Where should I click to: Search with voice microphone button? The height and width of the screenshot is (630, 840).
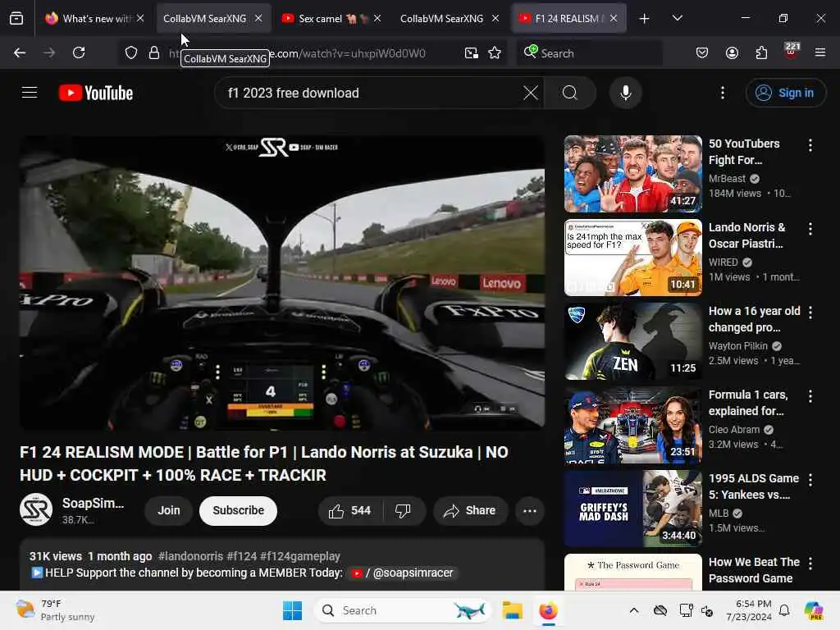click(x=626, y=93)
